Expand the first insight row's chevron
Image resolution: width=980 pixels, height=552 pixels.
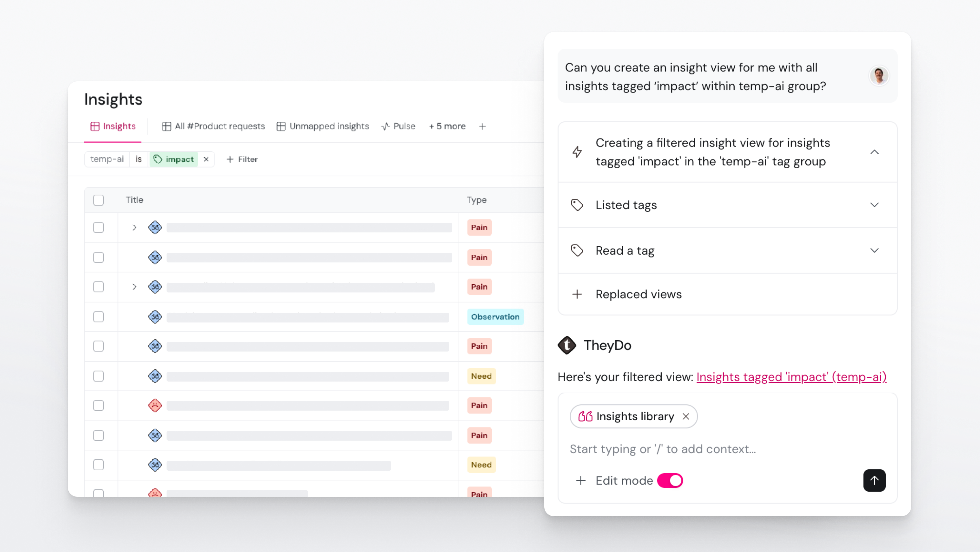click(x=134, y=228)
